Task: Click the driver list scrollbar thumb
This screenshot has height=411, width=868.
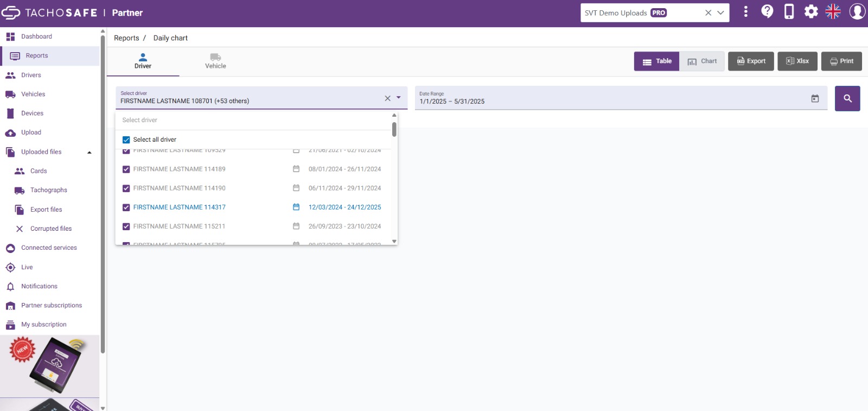Action: [x=394, y=129]
